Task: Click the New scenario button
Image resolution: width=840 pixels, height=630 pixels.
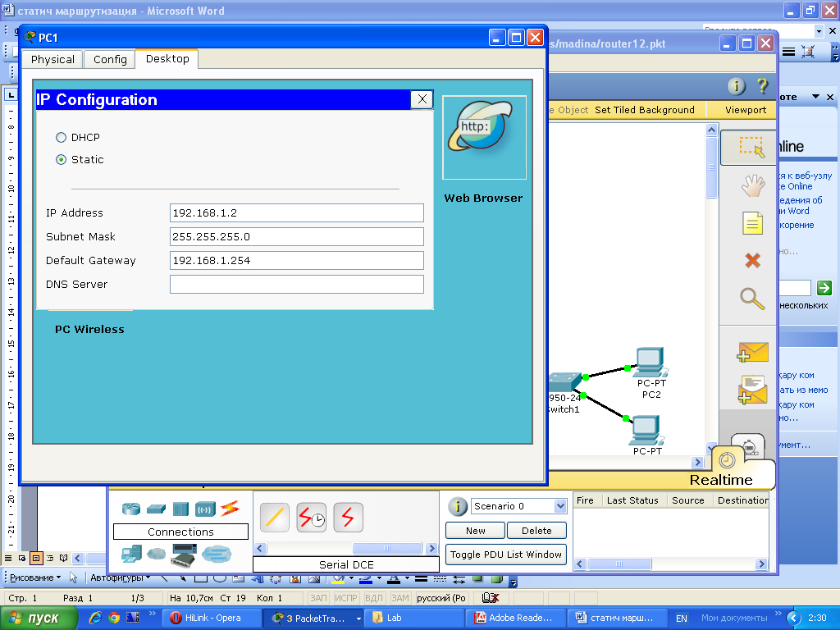Action: (x=475, y=531)
